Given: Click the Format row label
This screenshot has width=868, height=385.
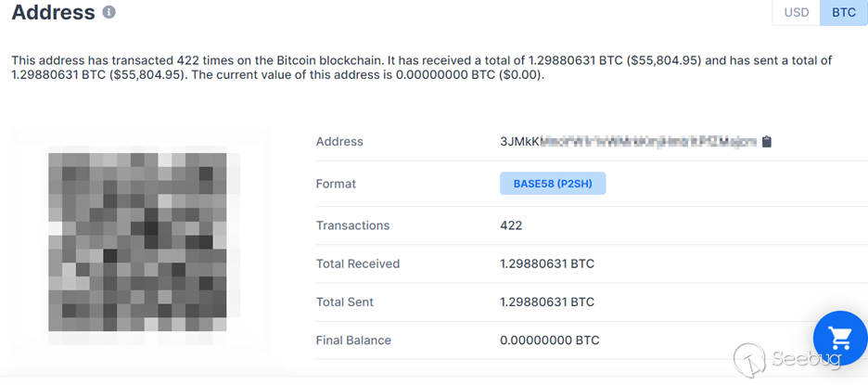Looking at the screenshot, I should [336, 184].
